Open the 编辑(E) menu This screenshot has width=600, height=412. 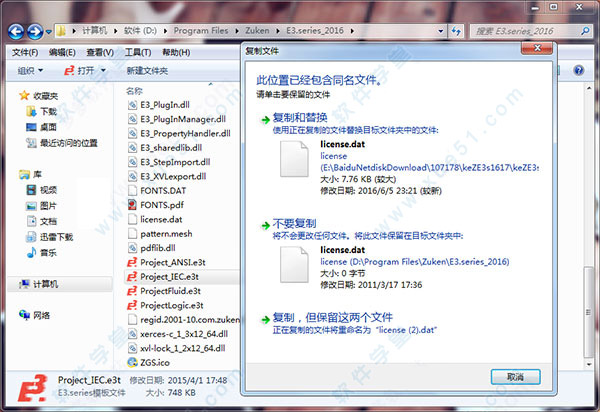pyautogui.click(x=62, y=52)
